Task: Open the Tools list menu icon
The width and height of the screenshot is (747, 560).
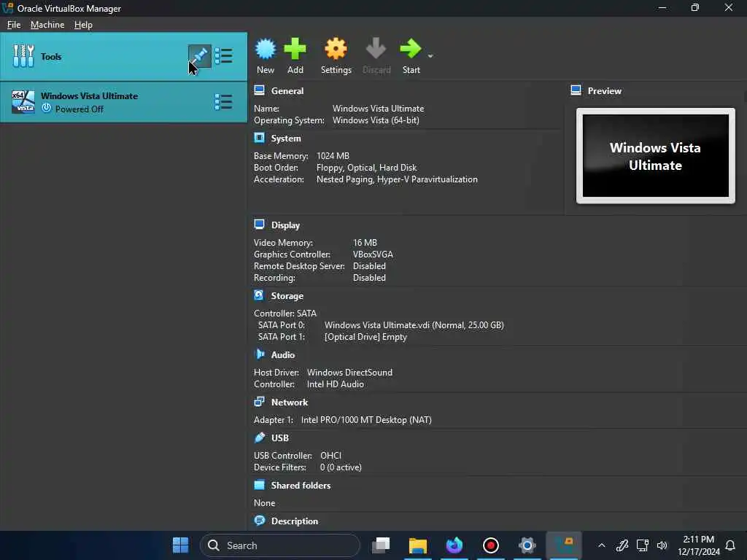Action: (x=223, y=56)
